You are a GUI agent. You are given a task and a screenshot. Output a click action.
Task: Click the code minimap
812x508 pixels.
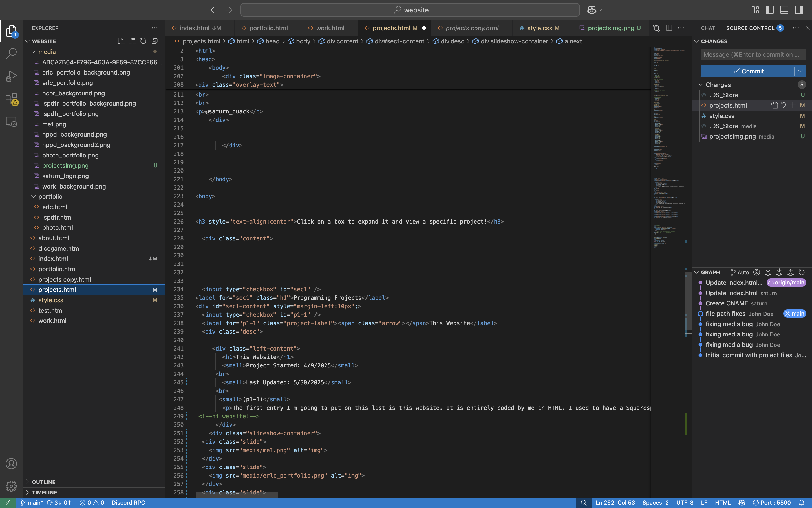(x=668, y=148)
